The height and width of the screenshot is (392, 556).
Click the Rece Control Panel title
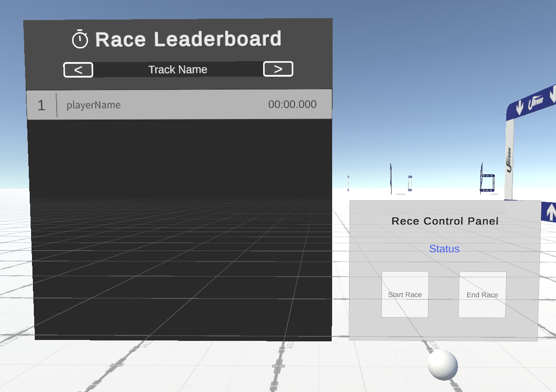pos(445,221)
